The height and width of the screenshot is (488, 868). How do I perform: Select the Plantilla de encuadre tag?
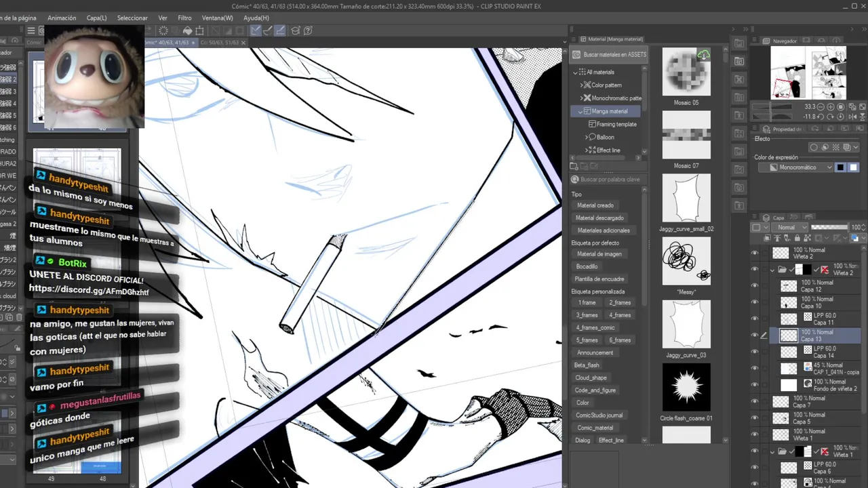click(x=599, y=279)
